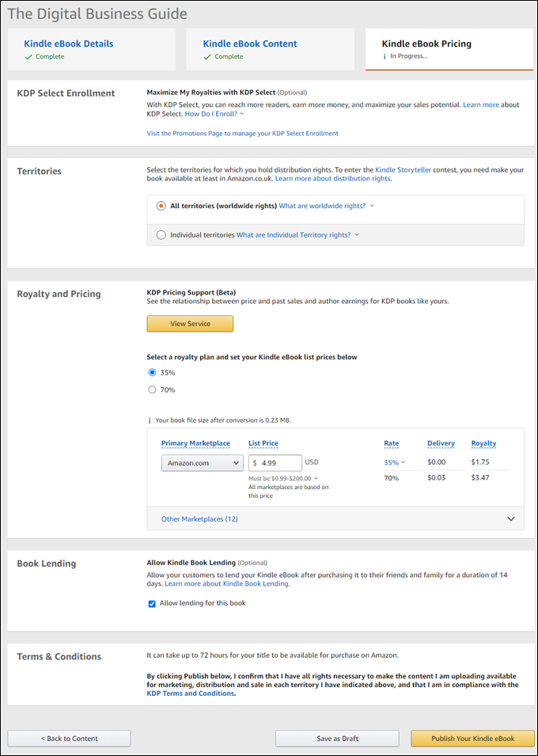Expand What are worldwide rights? help
Viewport: 538px width, 756px height.
pyautogui.click(x=327, y=206)
